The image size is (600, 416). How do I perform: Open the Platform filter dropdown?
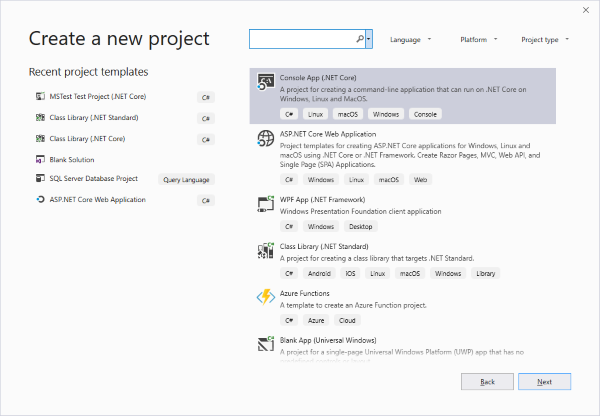pos(478,39)
